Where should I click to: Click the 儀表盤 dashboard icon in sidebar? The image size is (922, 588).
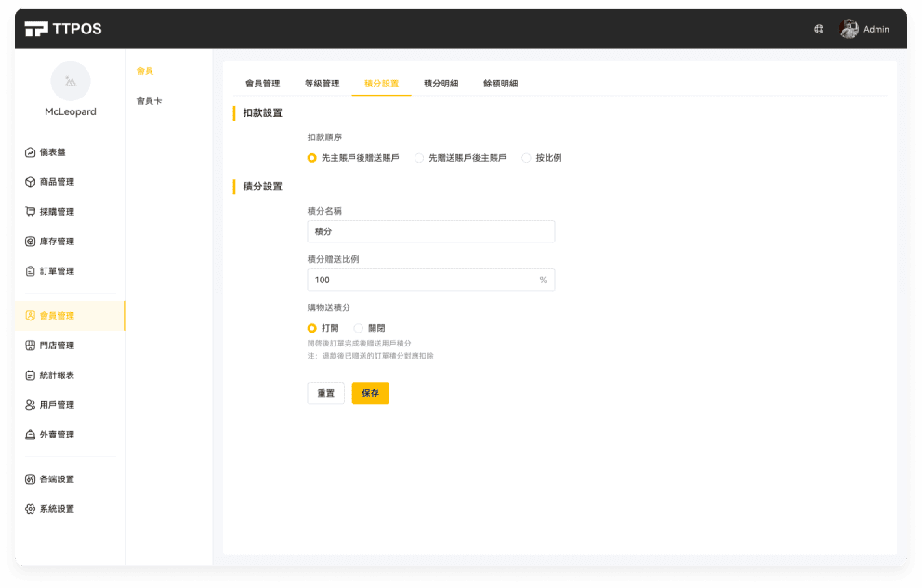click(31, 152)
